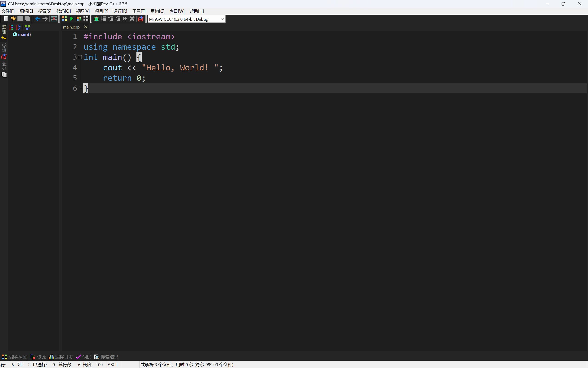Viewport: 588px width, 368px height.
Task: Click the reformat code icon with red A
Action: 54,19
